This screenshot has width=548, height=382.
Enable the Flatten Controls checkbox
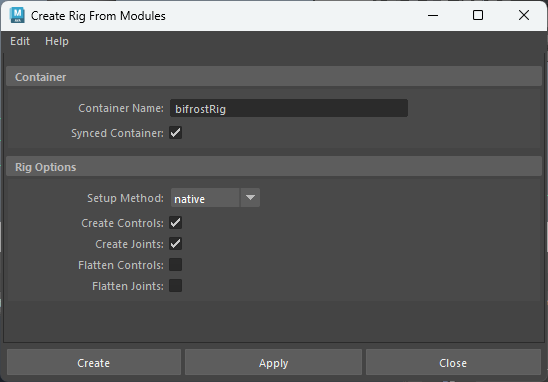[x=175, y=265]
